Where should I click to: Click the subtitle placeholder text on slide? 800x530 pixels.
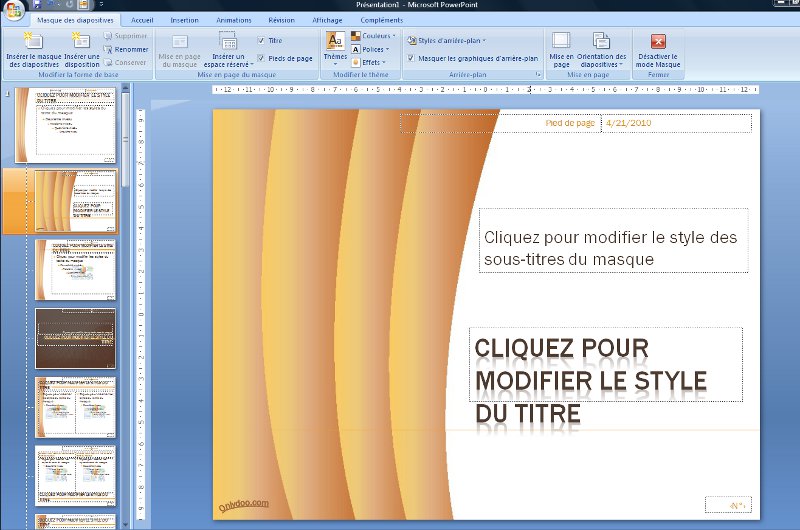point(614,240)
